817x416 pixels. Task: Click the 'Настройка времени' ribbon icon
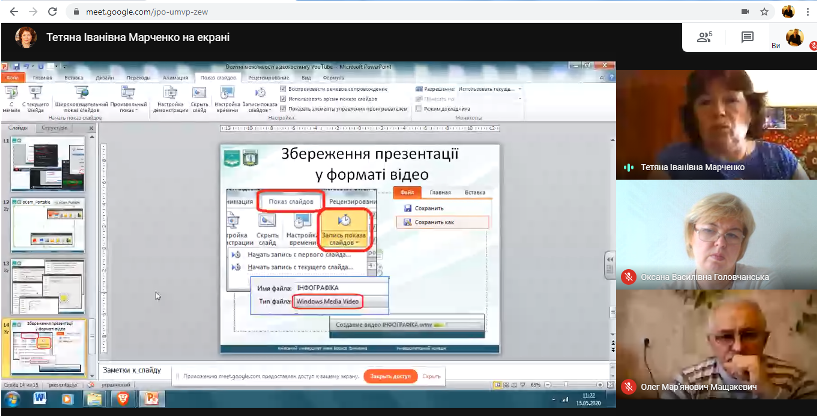click(x=227, y=98)
